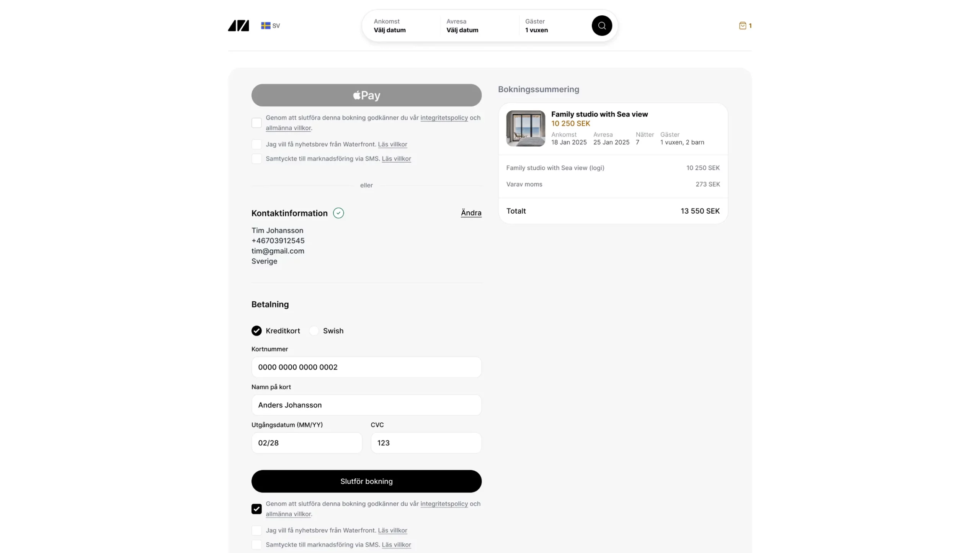980x553 pixels.
Task: Click the Kontaktinformation green checkmark icon
Action: [338, 213]
